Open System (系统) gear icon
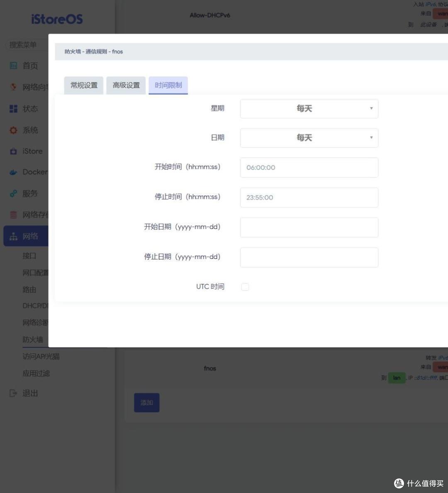Image resolution: width=448 pixels, height=493 pixels. click(14, 130)
